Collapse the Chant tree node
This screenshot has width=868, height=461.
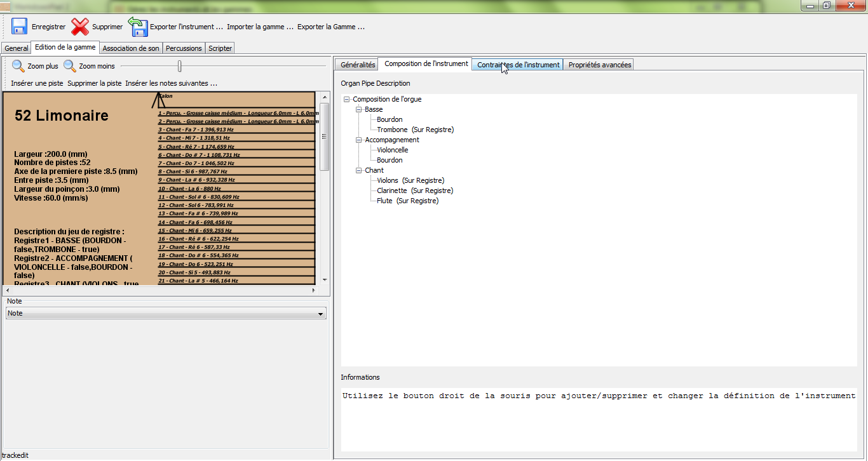pos(359,170)
